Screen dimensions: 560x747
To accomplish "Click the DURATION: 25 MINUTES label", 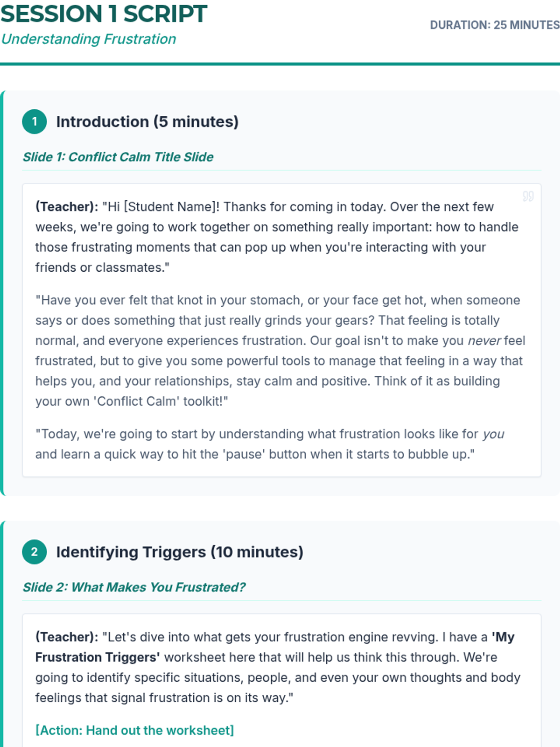I will 494,25.
